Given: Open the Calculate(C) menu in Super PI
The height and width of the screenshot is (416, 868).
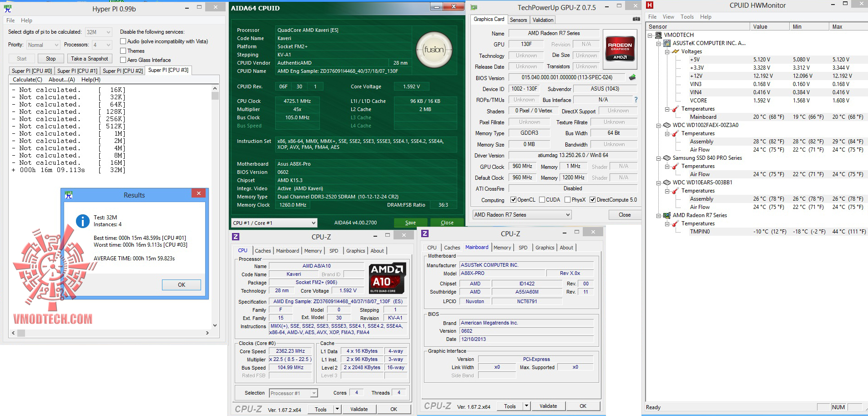Looking at the screenshot, I should [x=27, y=80].
